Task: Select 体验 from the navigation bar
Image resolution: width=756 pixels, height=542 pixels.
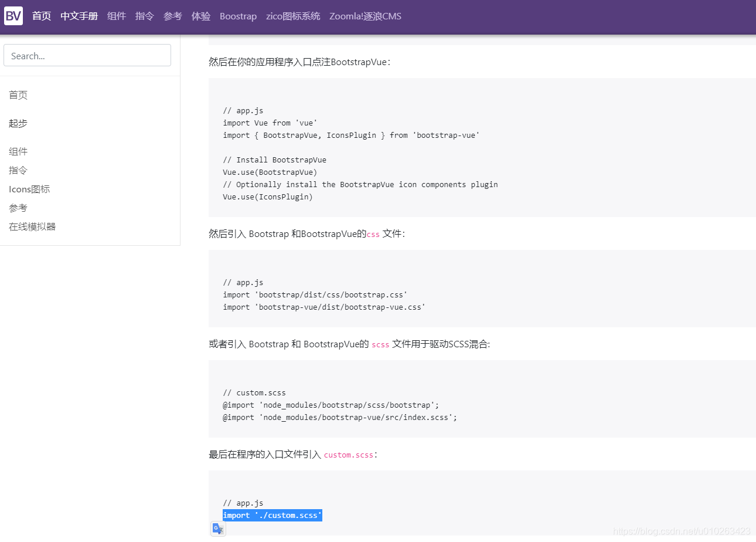Action: click(x=200, y=16)
